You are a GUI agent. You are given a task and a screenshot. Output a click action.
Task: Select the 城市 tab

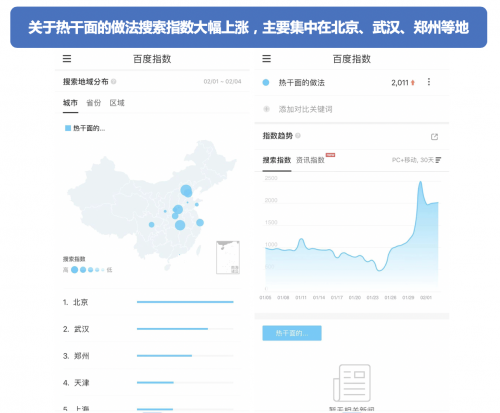[x=70, y=103]
